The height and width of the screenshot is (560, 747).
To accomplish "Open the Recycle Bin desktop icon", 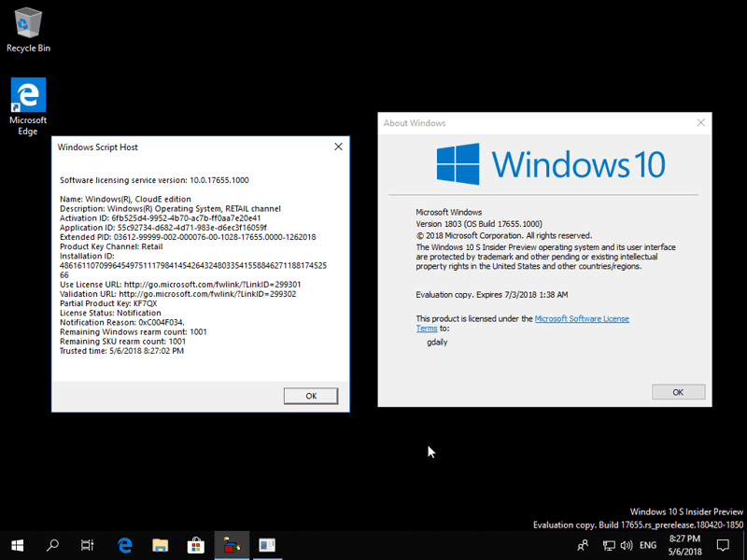I will pos(28,30).
